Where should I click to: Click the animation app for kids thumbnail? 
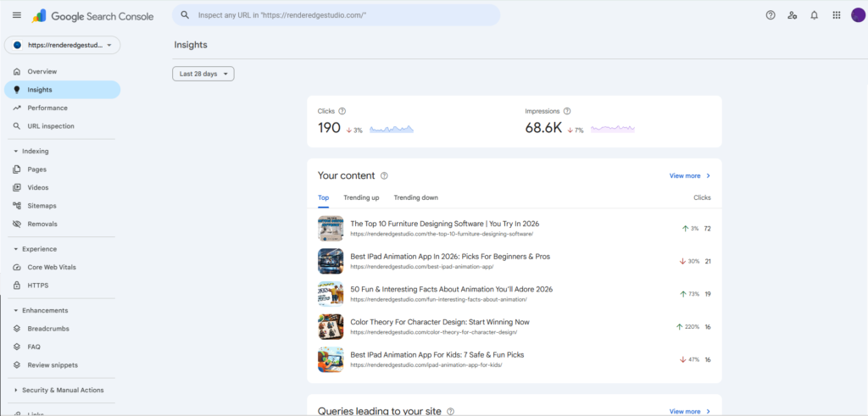[331, 359]
